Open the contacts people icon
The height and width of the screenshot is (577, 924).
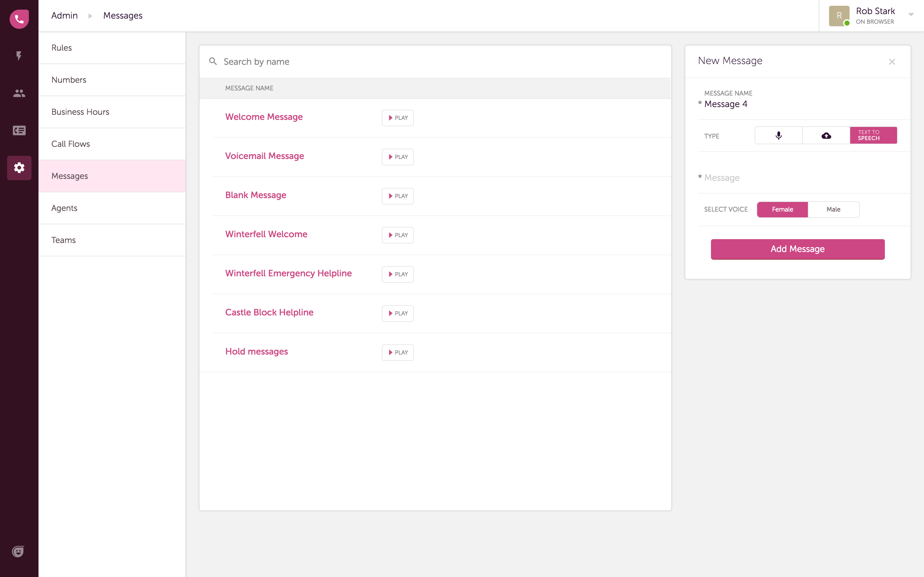tap(19, 93)
